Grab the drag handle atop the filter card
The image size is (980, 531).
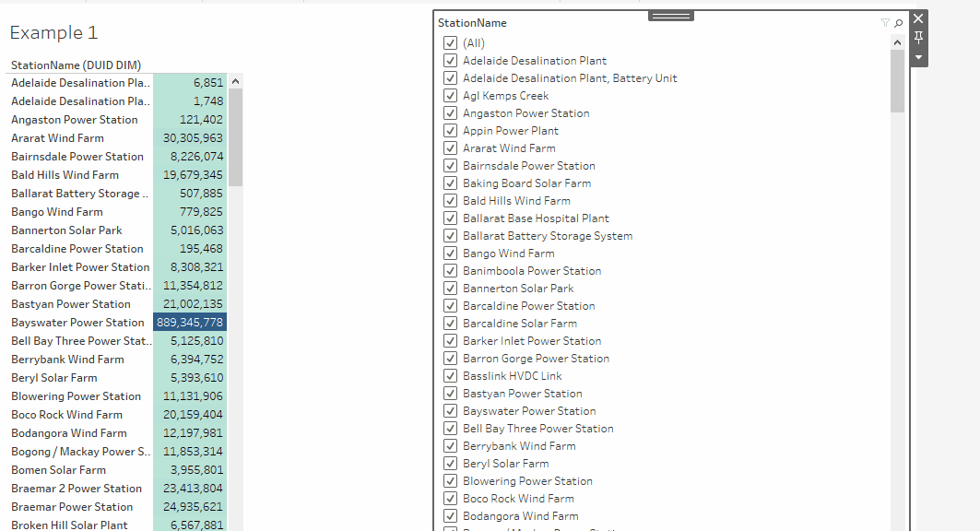tap(671, 16)
